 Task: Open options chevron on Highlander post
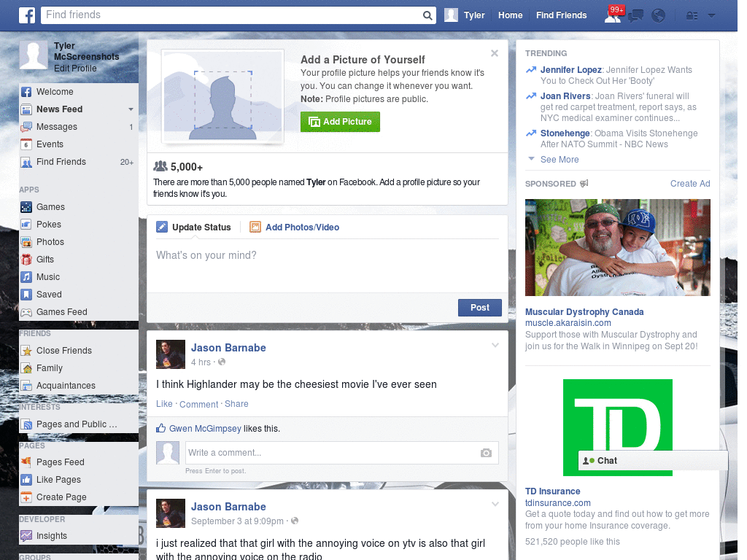(495, 345)
